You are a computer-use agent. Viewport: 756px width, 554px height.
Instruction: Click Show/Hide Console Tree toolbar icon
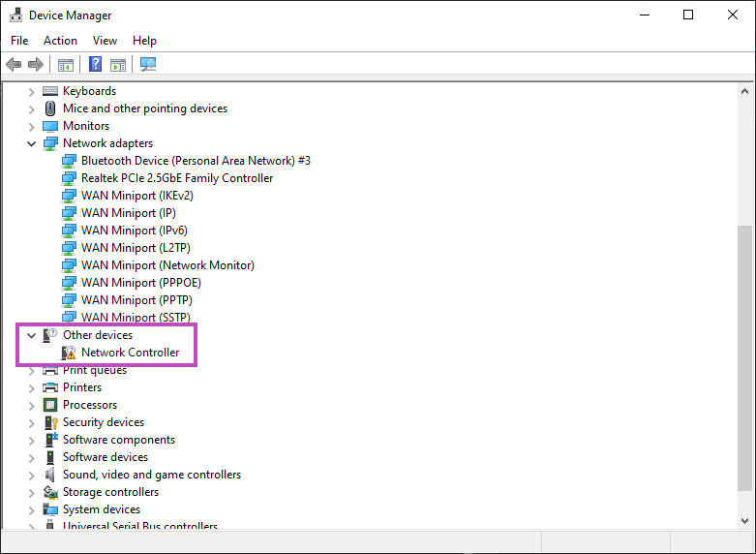click(x=66, y=64)
